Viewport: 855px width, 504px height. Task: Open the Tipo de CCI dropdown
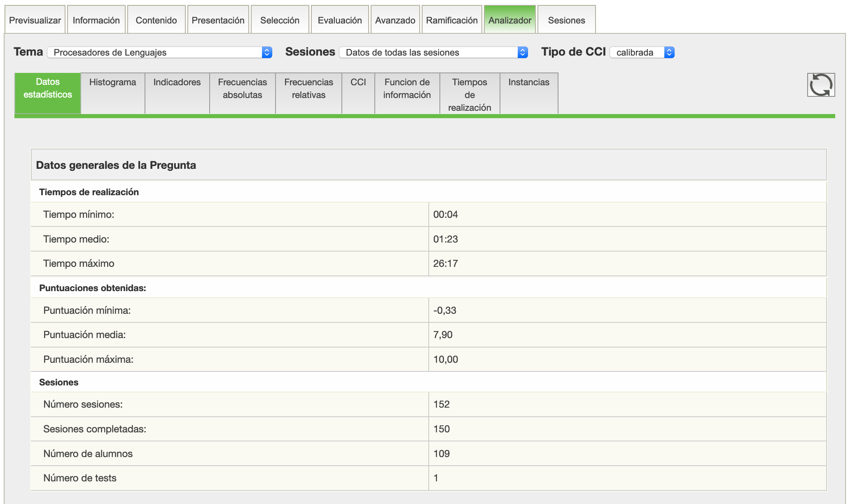642,52
